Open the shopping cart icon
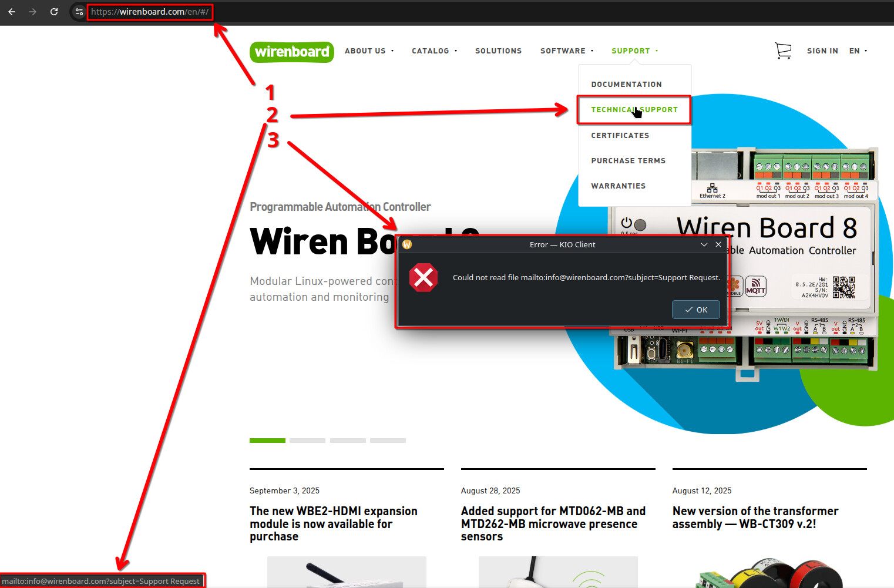 tap(783, 51)
